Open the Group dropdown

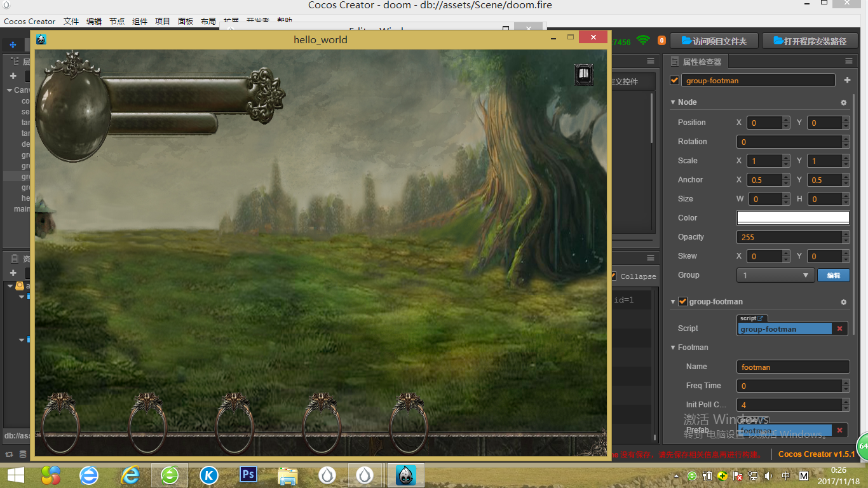coord(775,275)
